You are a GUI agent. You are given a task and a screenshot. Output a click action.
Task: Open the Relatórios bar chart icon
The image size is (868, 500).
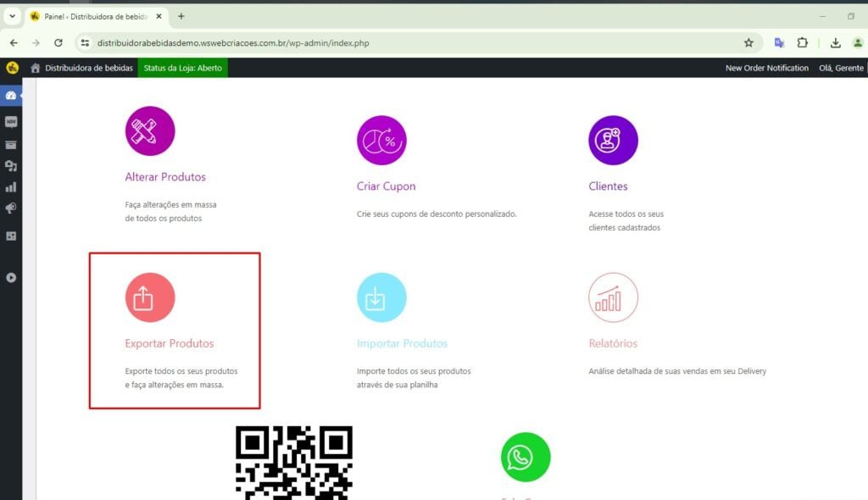(613, 297)
